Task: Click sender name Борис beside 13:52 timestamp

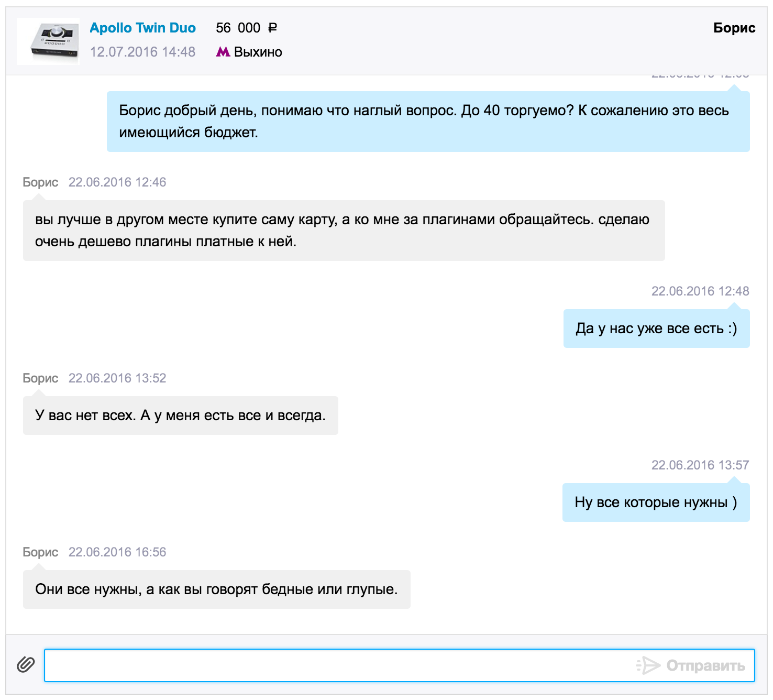Action: tap(40, 378)
